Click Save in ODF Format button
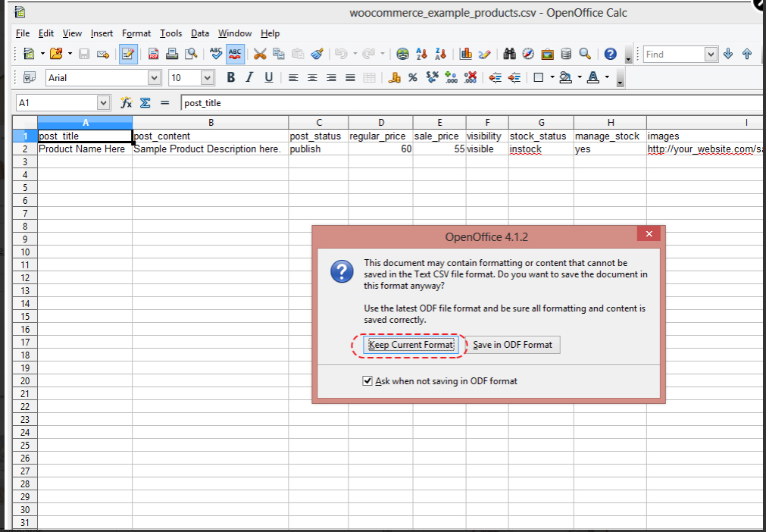This screenshot has height=532, width=766. click(512, 345)
